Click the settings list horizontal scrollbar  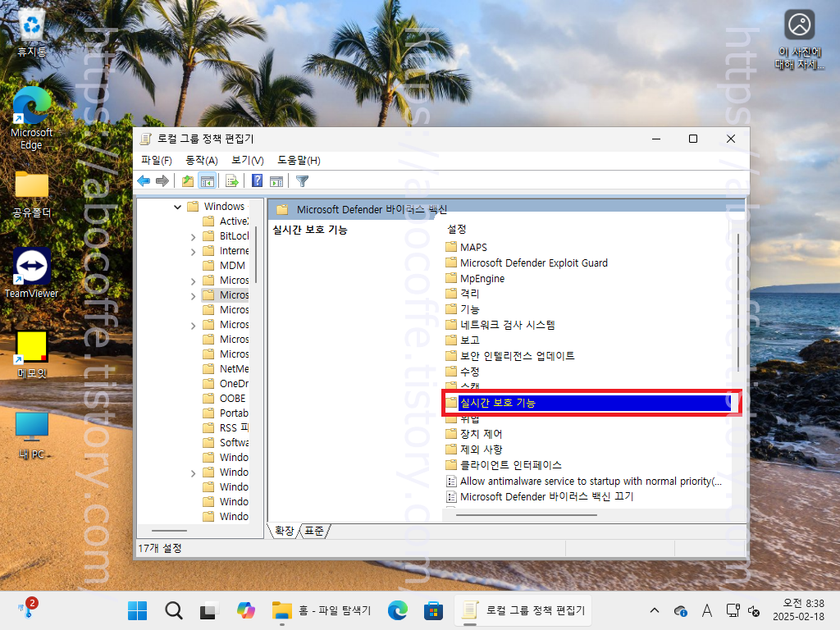pos(527,515)
